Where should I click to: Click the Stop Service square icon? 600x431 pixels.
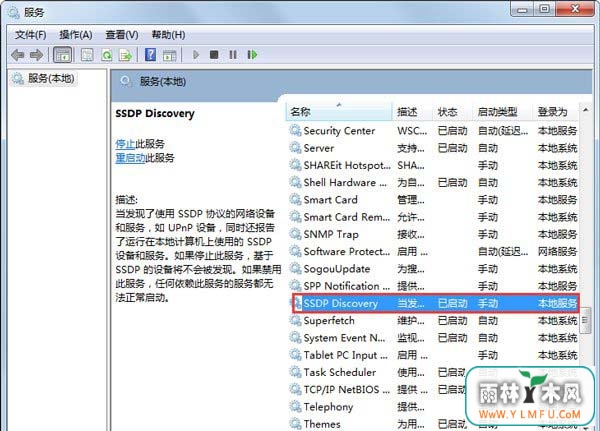tap(214, 55)
